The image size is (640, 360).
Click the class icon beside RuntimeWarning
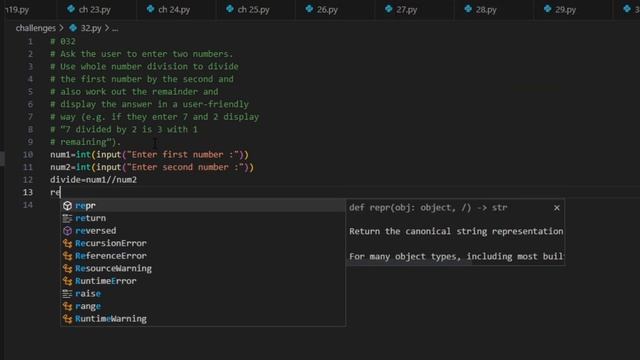(x=67, y=319)
